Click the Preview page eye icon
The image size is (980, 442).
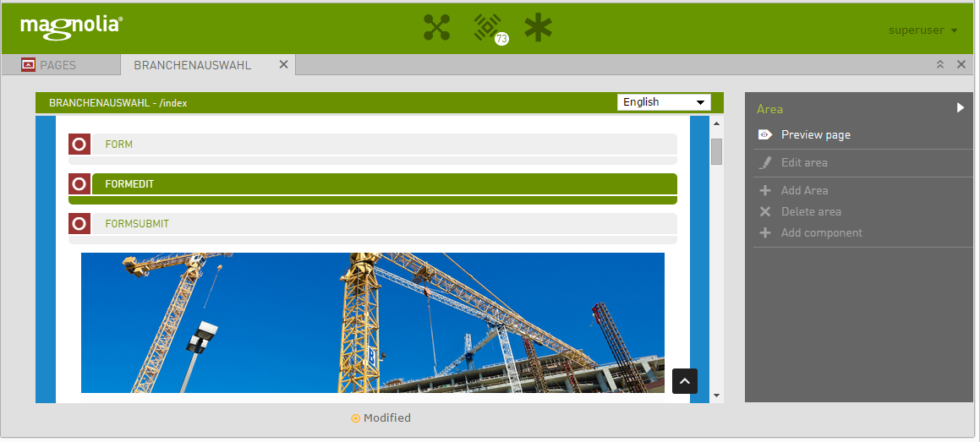tap(765, 135)
